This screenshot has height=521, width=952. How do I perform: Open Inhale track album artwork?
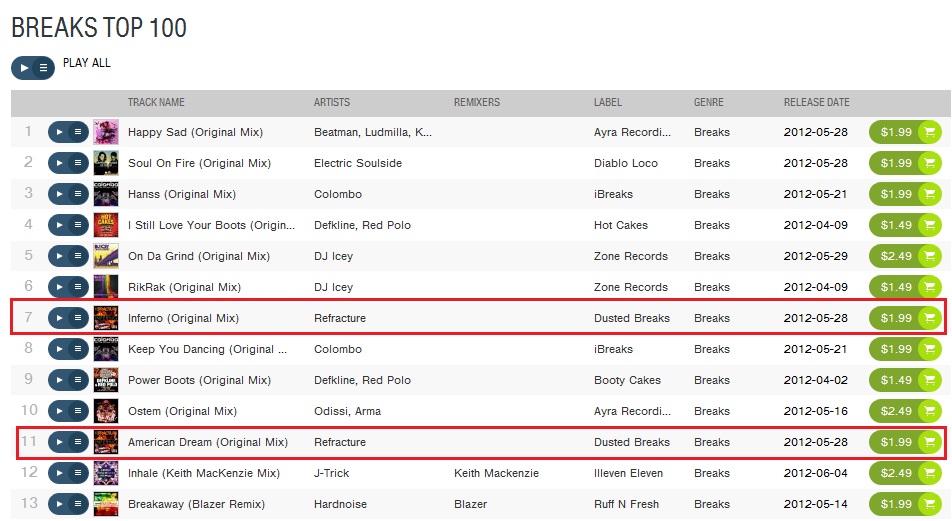point(106,472)
